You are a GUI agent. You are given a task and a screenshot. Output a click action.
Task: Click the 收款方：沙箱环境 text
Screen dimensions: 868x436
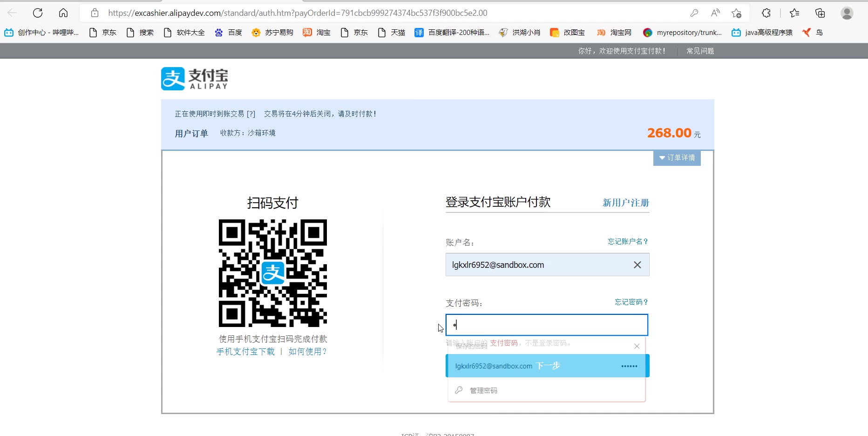[248, 133]
